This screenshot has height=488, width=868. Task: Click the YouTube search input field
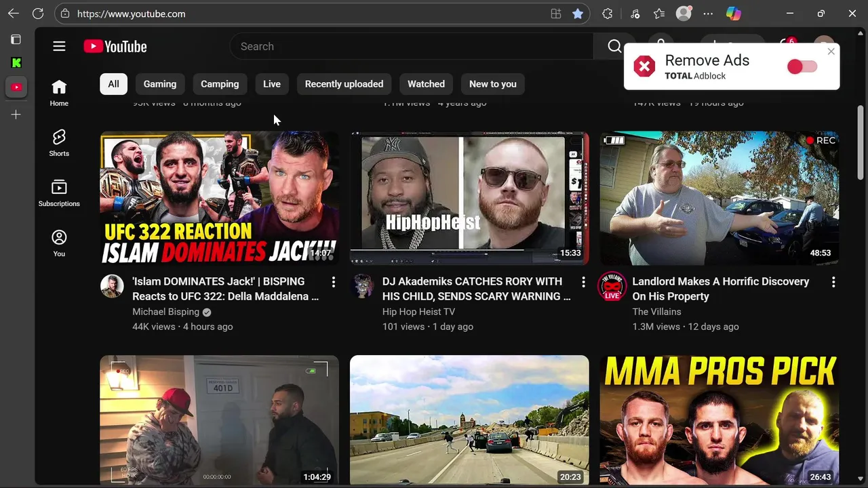point(412,46)
